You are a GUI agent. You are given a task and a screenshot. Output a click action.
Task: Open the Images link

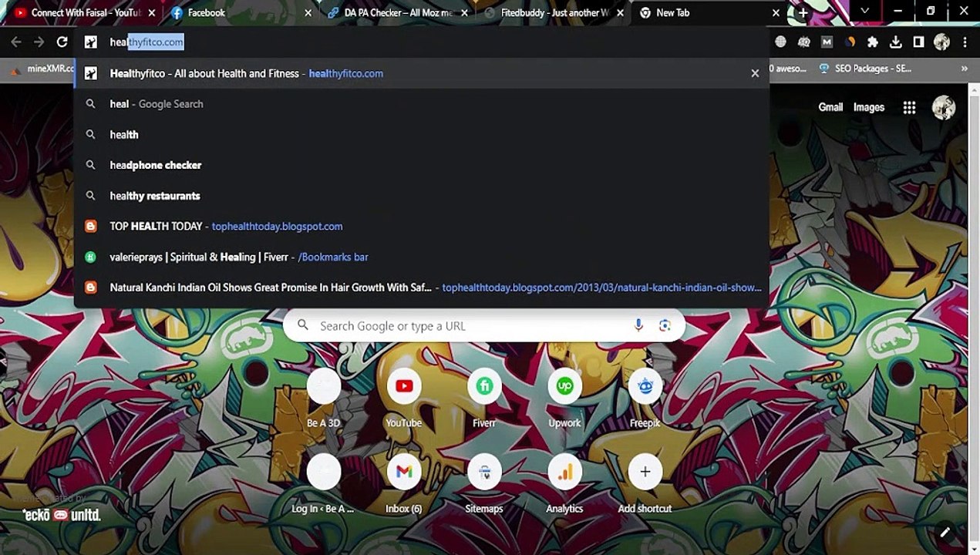(869, 108)
